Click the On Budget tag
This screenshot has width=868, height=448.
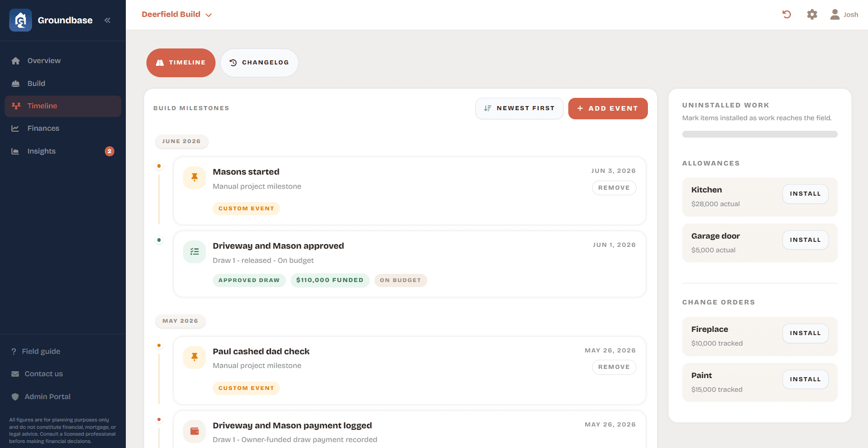click(400, 280)
